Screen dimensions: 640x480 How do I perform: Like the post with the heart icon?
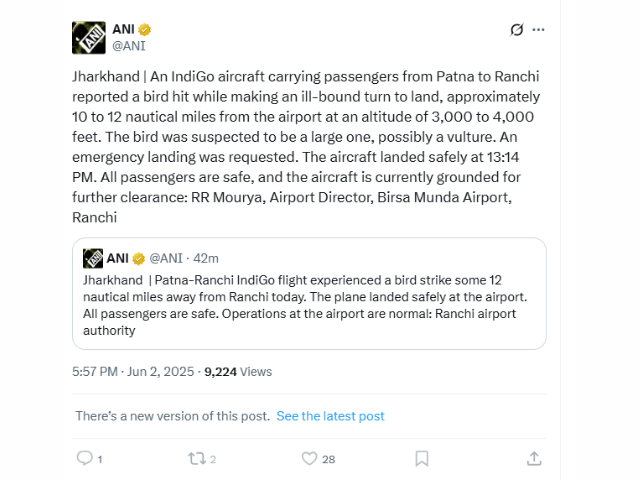[309, 458]
